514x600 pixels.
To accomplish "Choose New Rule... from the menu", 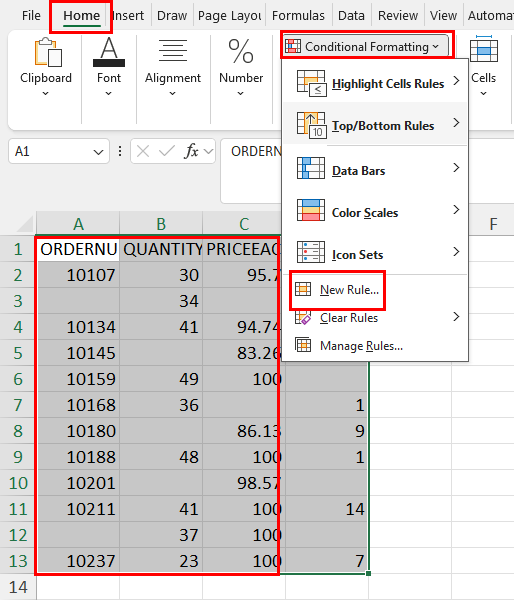I will [x=349, y=290].
